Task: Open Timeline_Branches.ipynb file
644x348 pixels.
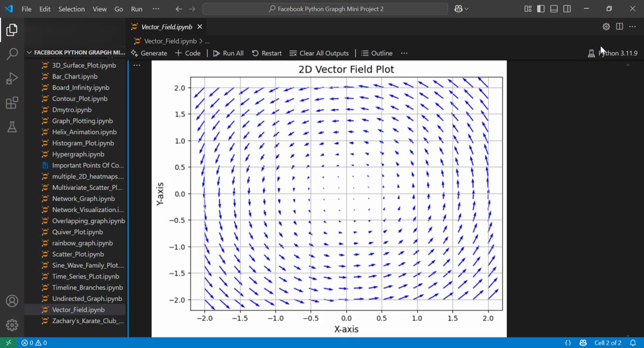Action: pyautogui.click(x=87, y=288)
